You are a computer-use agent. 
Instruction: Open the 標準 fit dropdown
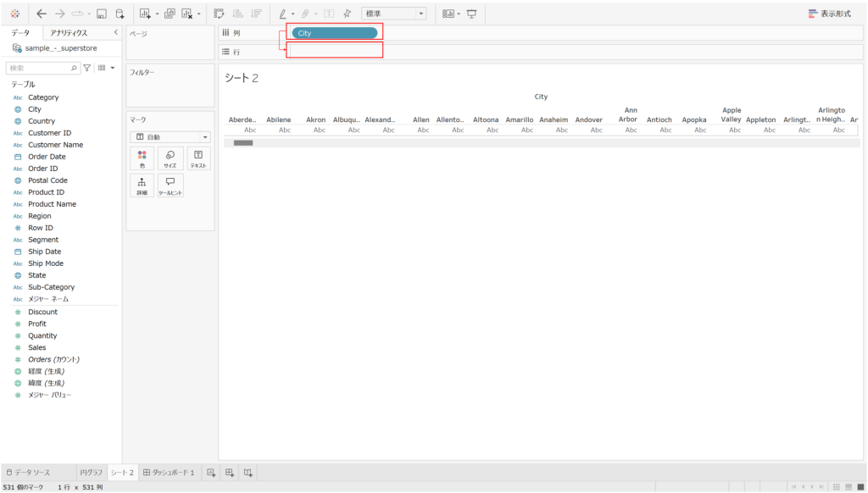394,14
